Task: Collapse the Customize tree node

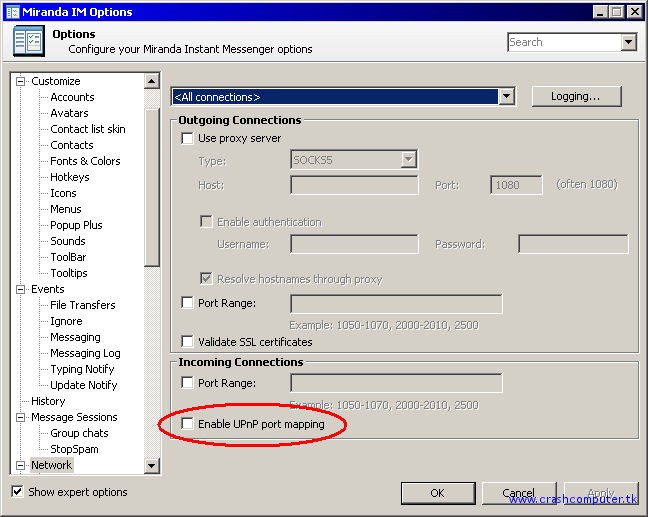Action: 20,81
